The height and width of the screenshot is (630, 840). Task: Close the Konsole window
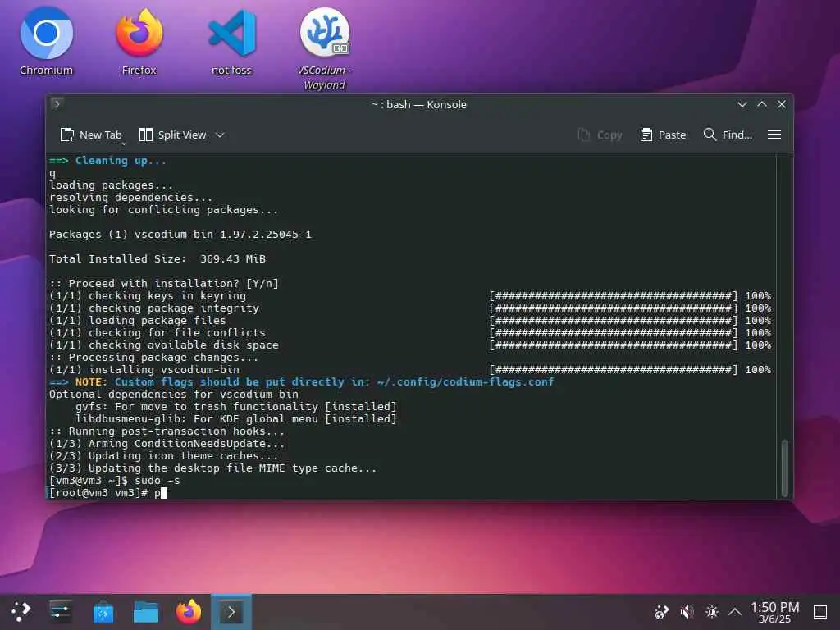click(782, 104)
